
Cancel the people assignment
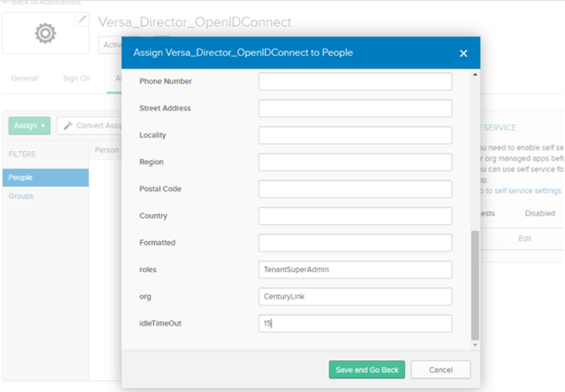pyautogui.click(x=440, y=369)
